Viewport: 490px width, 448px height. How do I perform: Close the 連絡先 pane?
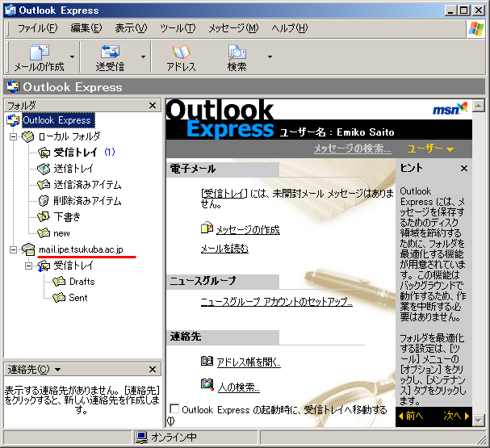pos(153,370)
